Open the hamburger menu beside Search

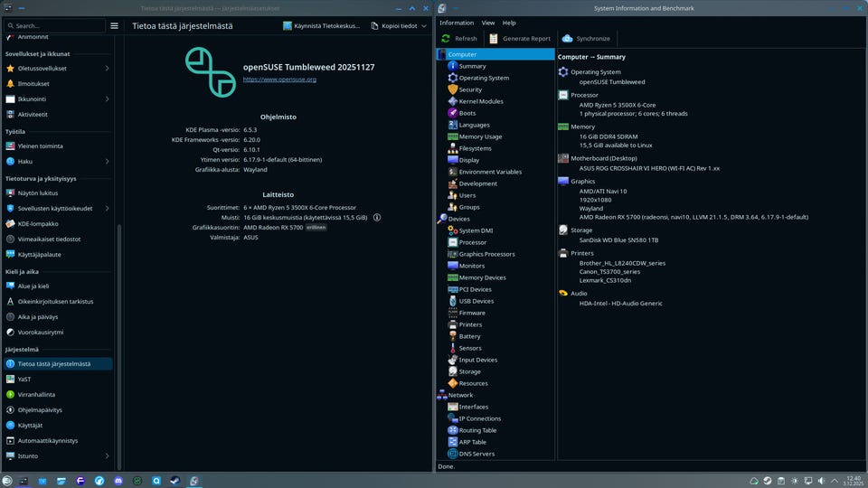[114, 26]
